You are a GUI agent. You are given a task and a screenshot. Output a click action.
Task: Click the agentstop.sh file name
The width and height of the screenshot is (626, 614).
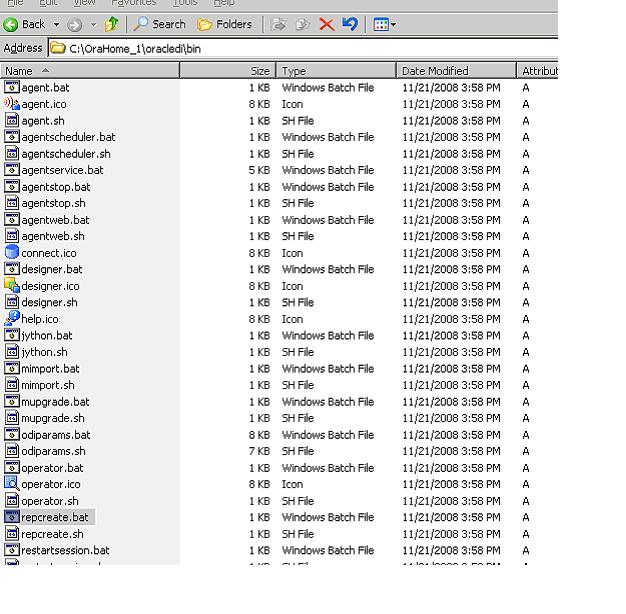pyautogui.click(x=53, y=203)
